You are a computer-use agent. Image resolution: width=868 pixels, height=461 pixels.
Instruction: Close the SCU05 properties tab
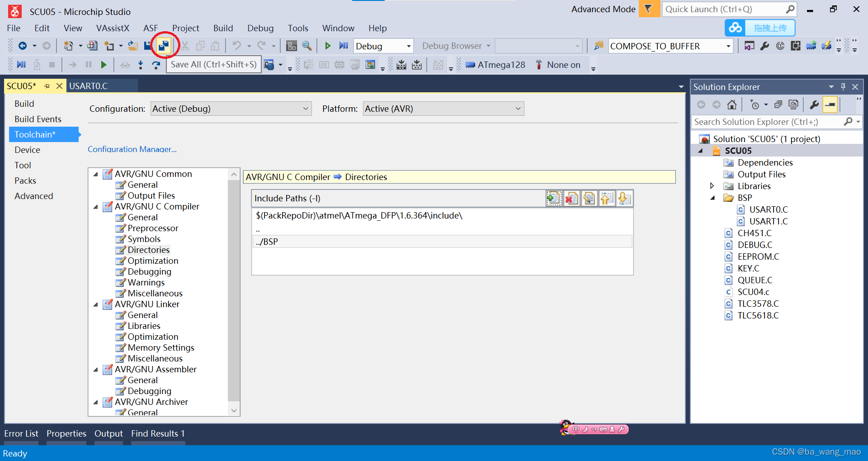tap(59, 86)
